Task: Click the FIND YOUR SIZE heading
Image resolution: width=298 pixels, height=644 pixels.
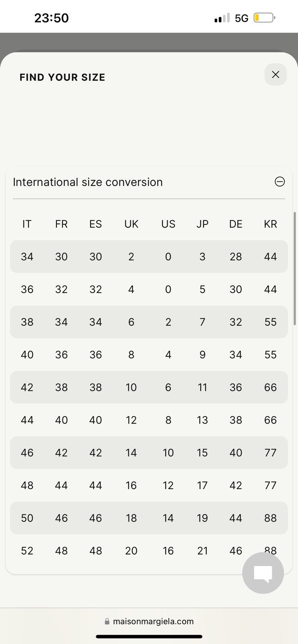Action: 62,77
